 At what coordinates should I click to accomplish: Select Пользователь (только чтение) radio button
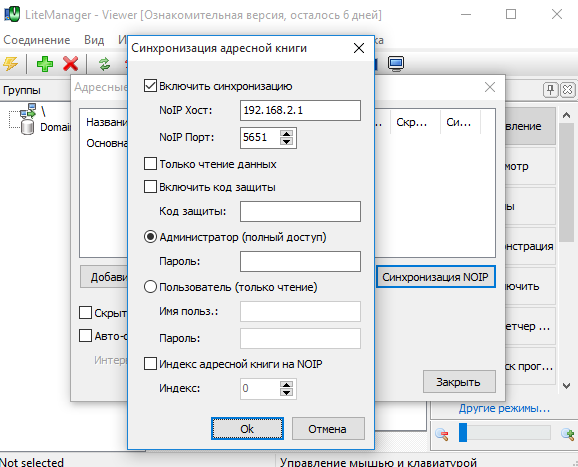(x=150, y=287)
